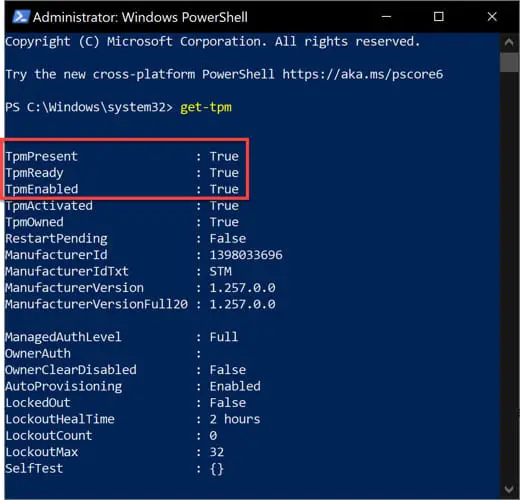Screen dimensions: 520x500
Task: Click the '2 hours' value
Action: point(235,419)
